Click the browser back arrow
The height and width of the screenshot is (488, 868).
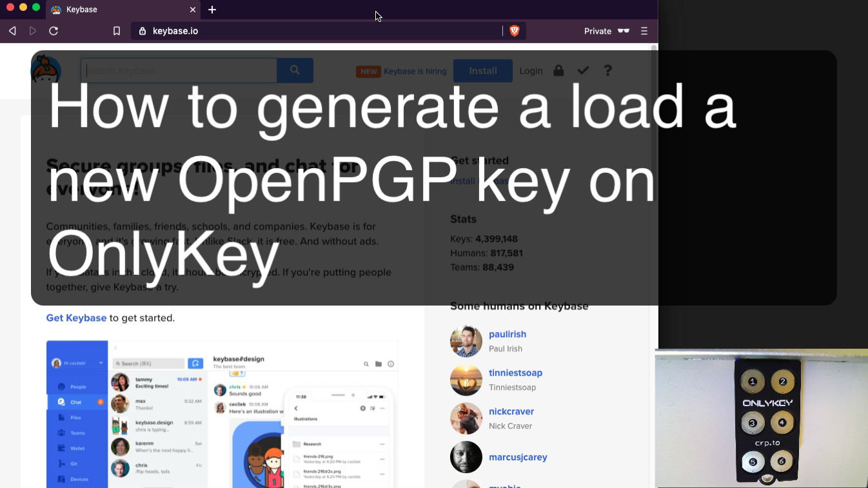point(12,31)
